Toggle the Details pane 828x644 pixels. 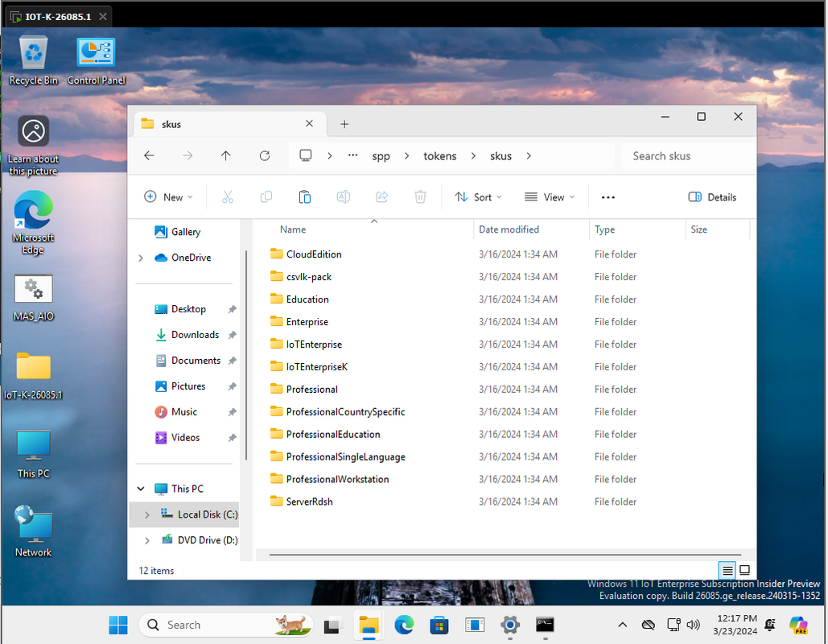[712, 197]
